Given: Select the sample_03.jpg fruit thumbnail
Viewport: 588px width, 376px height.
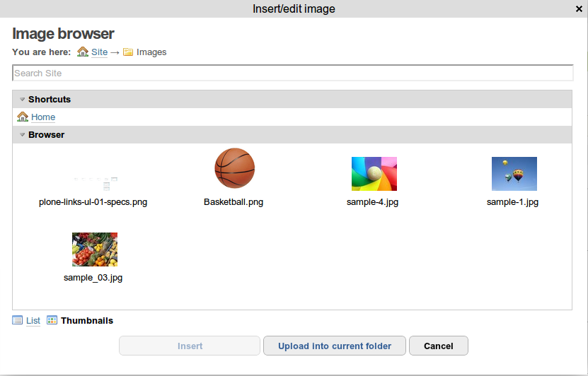Looking at the screenshot, I should coord(95,249).
